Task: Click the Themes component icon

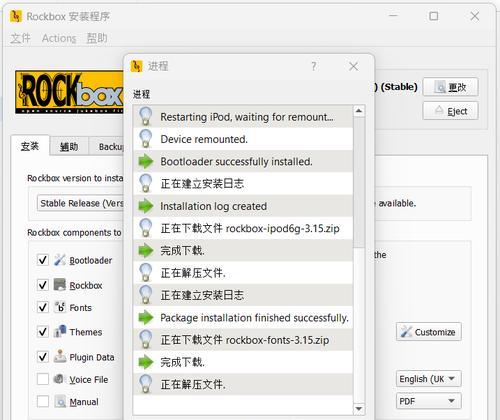Action: pos(60,331)
